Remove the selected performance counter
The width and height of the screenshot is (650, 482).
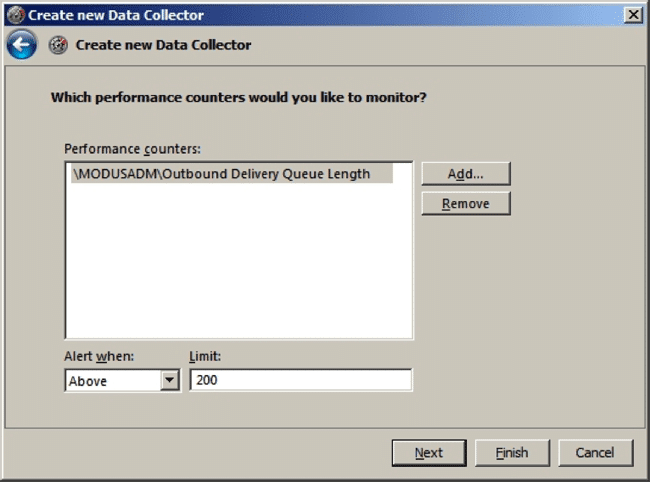click(466, 203)
